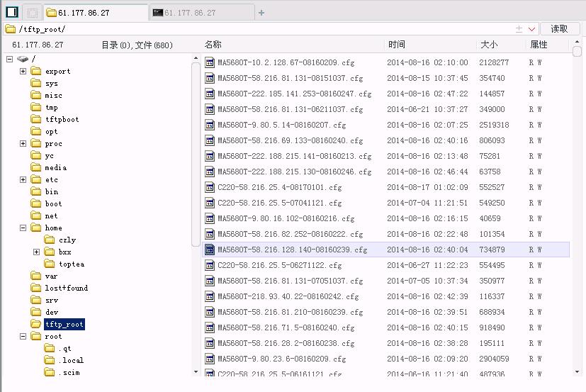Click file list scroll-down arrow
Image resolution: width=586 pixels, height=392 pixels.
(x=577, y=372)
